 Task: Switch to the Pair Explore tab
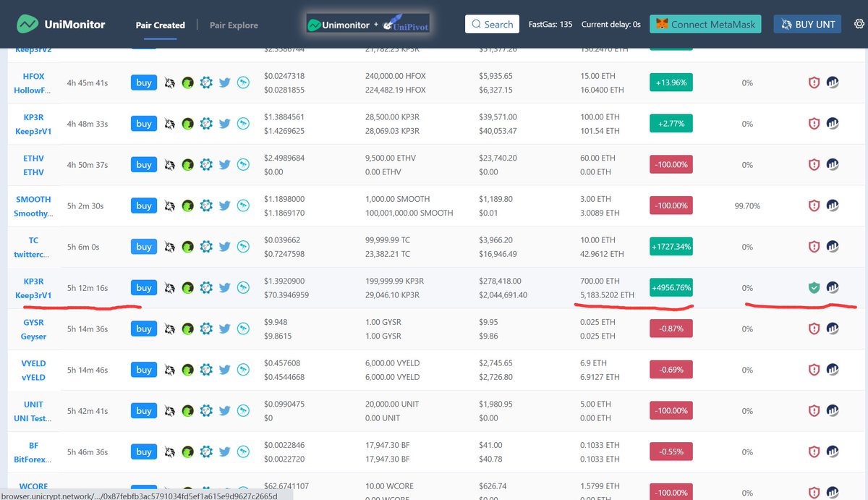click(x=234, y=25)
